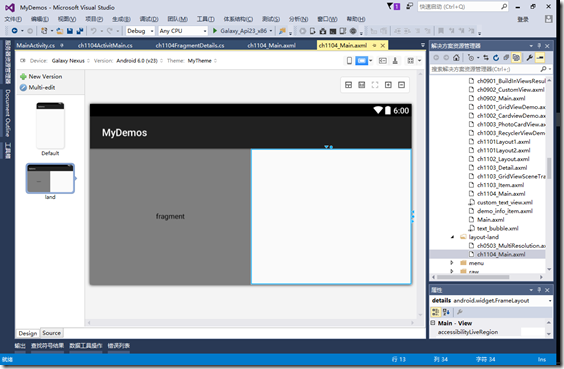Toggle Categorized view in Properties panel
Viewport: 564px width, 369px height.
[436, 312]
